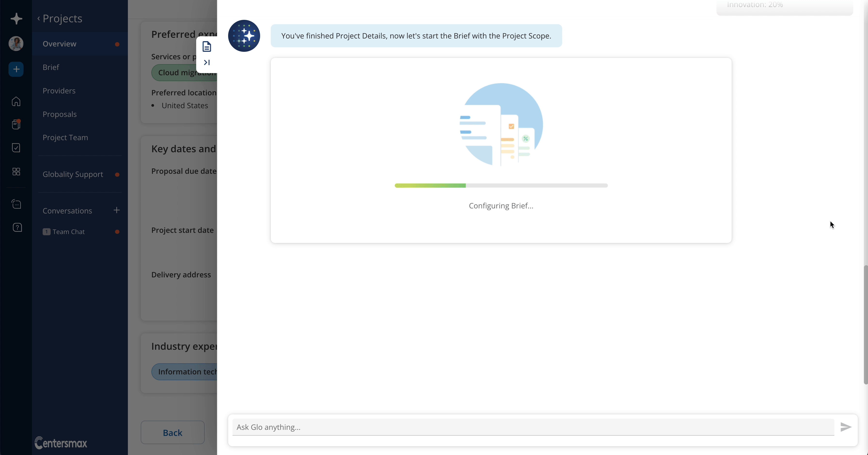Click the document icon in overlay panel
868x455 pixels.
(x=206, y=46)
